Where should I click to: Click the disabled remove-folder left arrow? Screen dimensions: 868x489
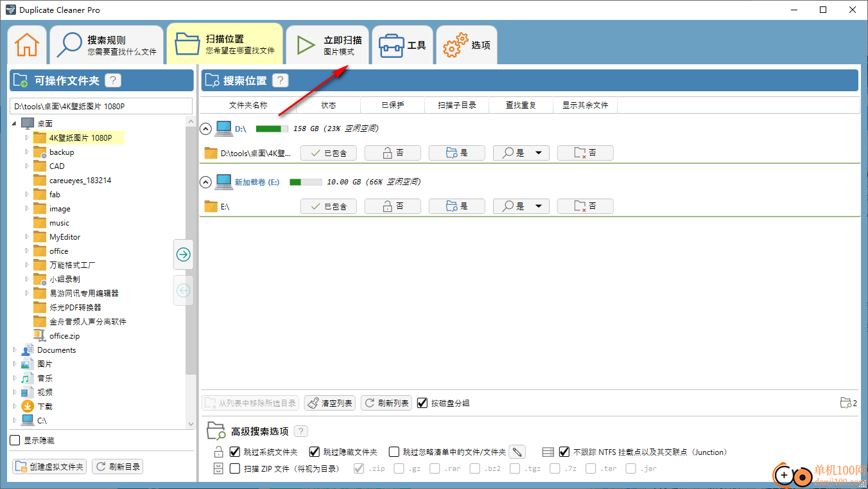click(x=183, y=291)
